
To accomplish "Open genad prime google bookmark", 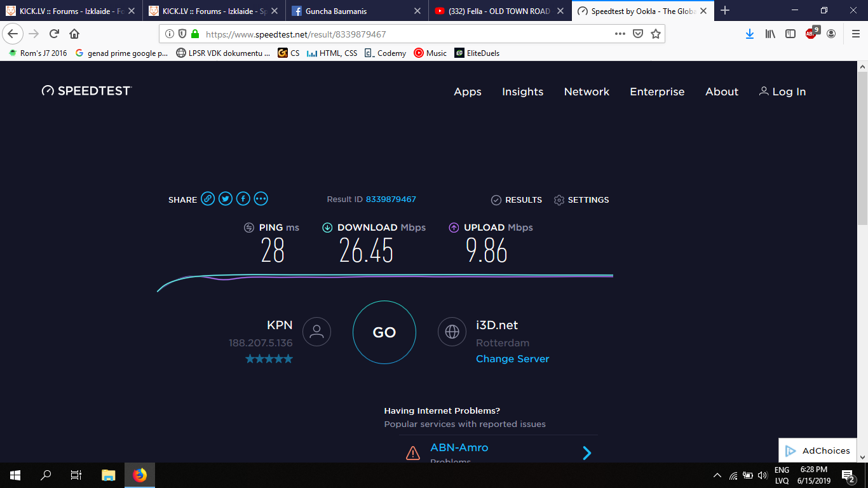I will click(x=121, y=53).
